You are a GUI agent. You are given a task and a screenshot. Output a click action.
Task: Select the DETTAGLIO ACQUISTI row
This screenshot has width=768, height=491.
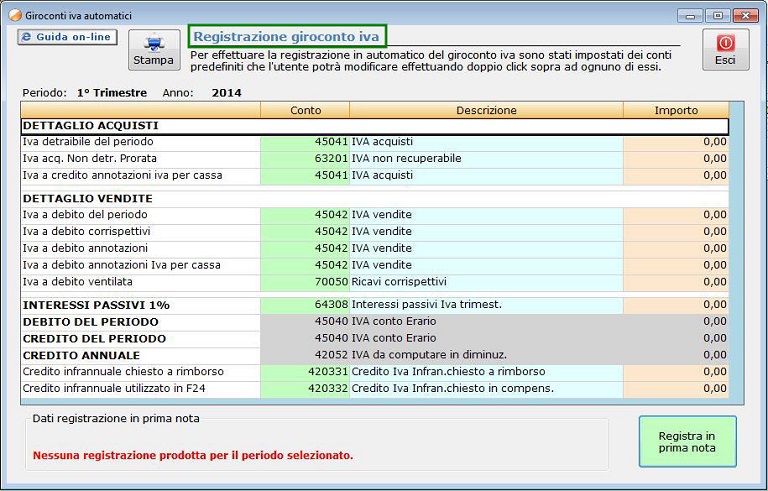pos(375,126)
